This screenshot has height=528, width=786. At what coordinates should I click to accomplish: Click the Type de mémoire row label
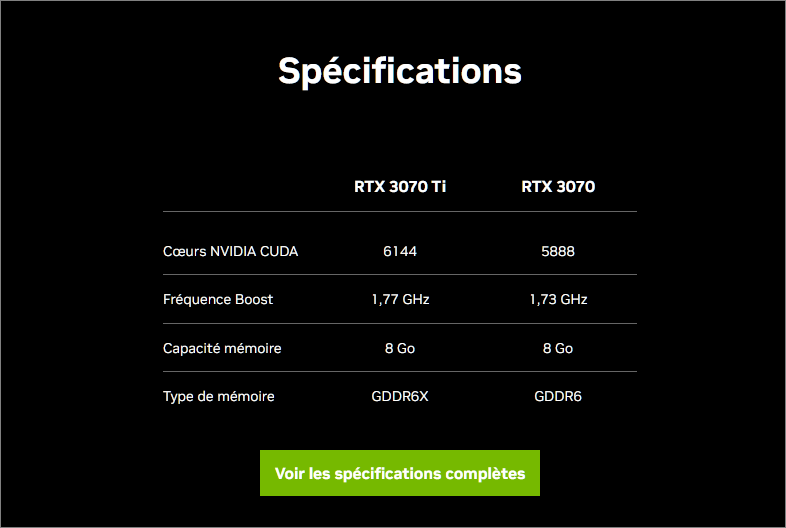click(x=218, y=396)
